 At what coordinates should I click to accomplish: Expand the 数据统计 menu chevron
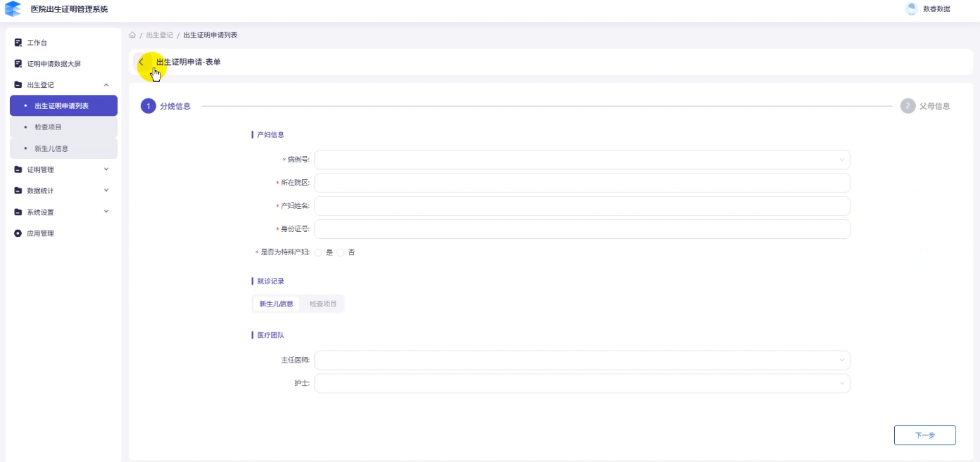point(106,190)
